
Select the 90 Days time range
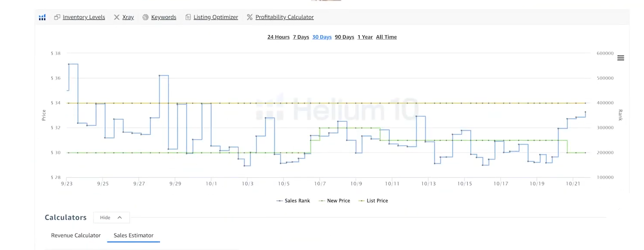(344, 37)
